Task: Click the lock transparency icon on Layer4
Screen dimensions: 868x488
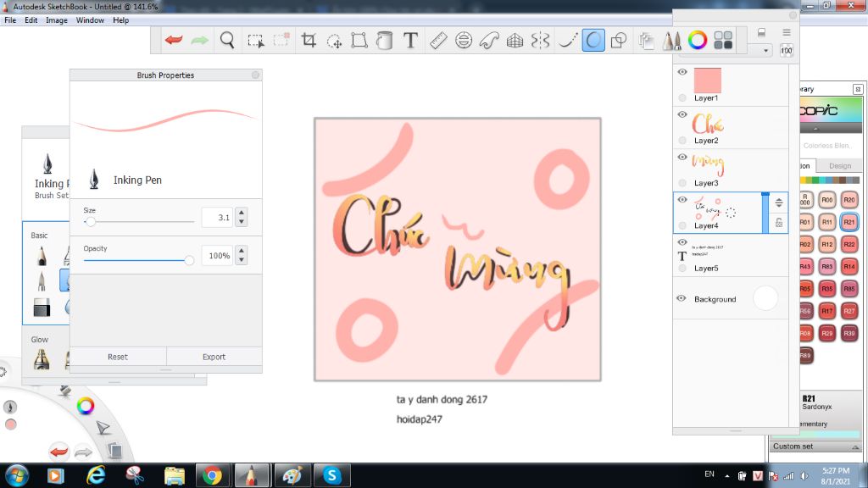Action: (x=779, y=223)
